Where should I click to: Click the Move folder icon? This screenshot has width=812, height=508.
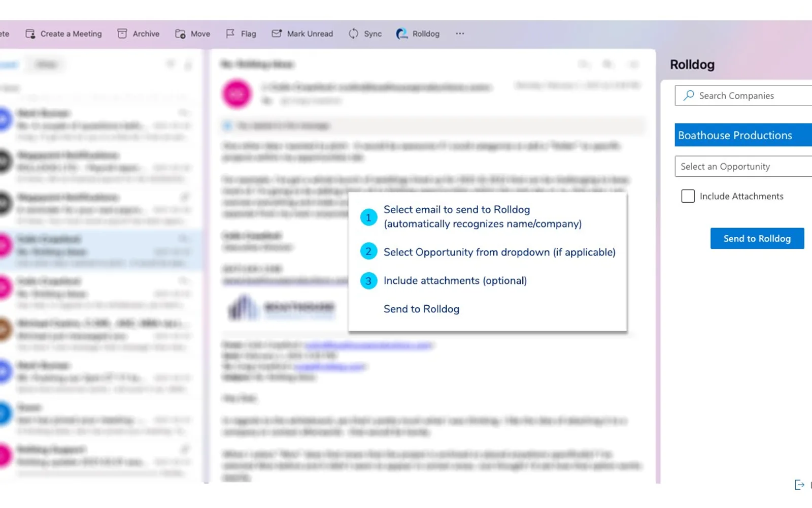180,34
